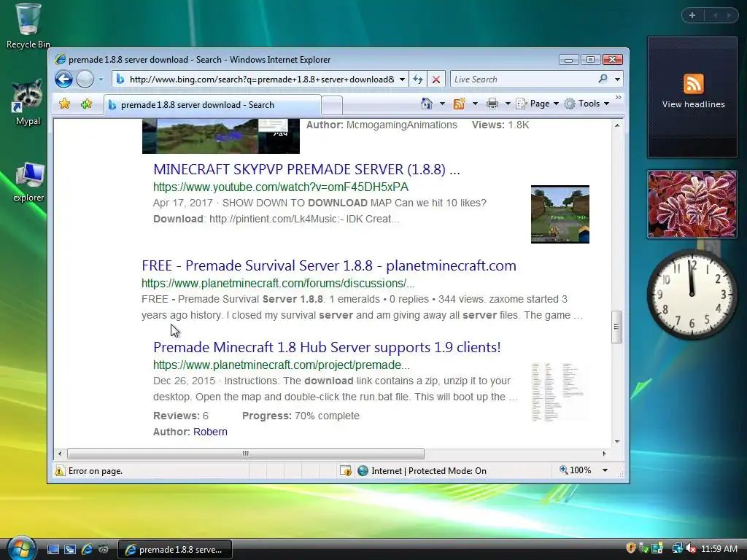Click the vertical scrollbar thumb
Image resolution: width=747 pixels, height=560 pixels.
(617, 327)
